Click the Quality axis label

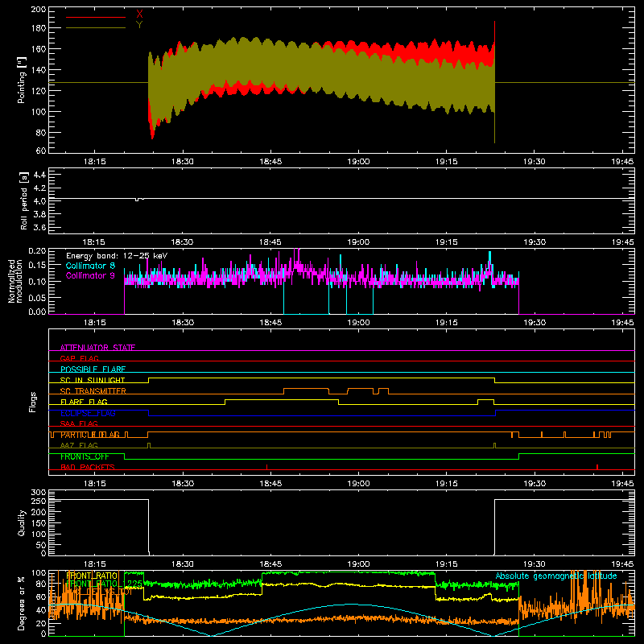pyautogui.click(x=22, y=522)
